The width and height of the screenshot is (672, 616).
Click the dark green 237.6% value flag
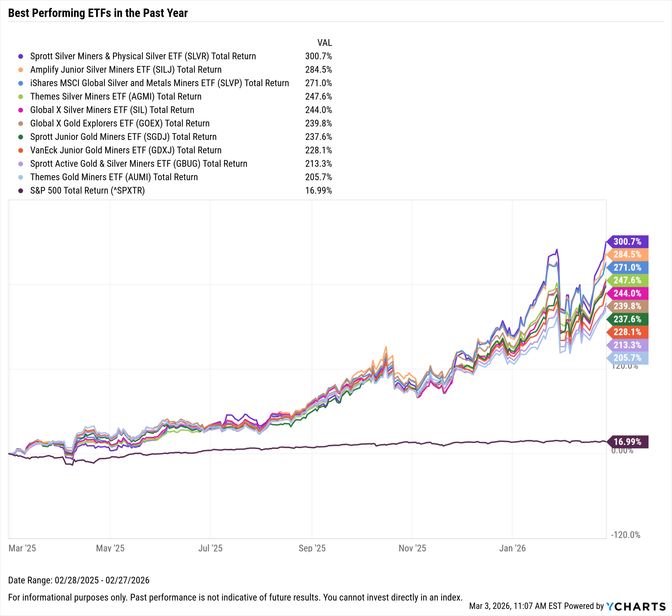[x=627, y=319]
